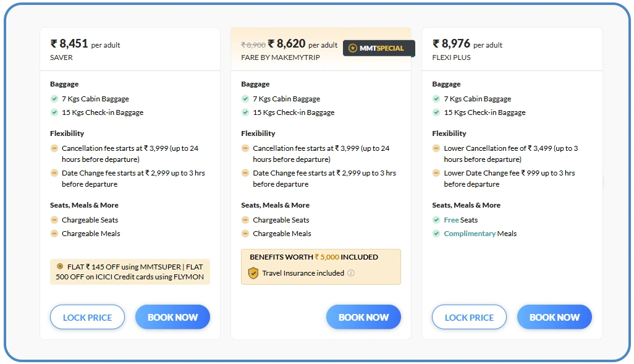The height and width of the screenshot is (364, 634).
Task: Book the Saver fare now
Action: pyautogui.click(x=172, y=317)
